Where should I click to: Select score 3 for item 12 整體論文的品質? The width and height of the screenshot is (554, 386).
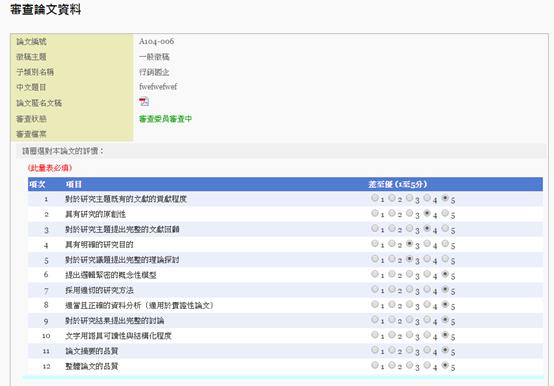[409, 366]
